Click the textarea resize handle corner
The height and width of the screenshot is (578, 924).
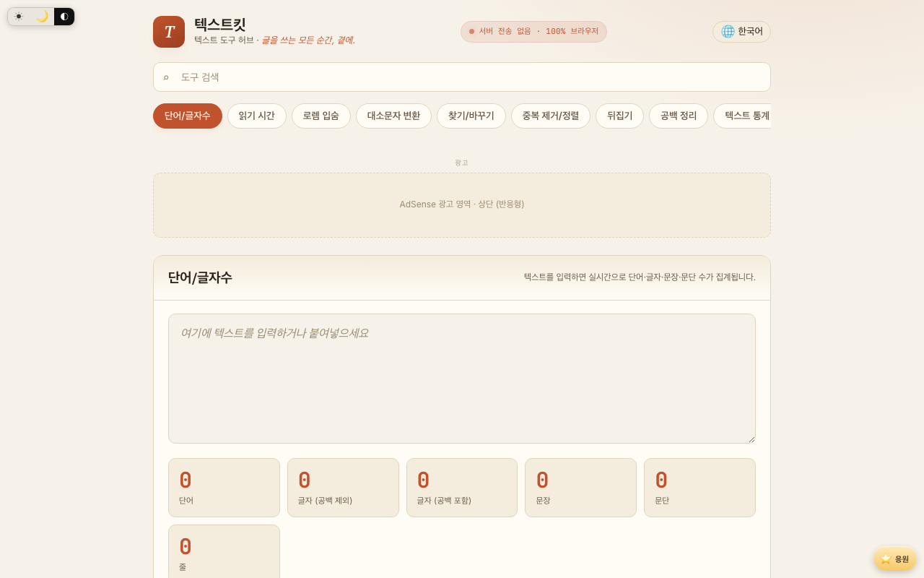[x=751, y=439]
